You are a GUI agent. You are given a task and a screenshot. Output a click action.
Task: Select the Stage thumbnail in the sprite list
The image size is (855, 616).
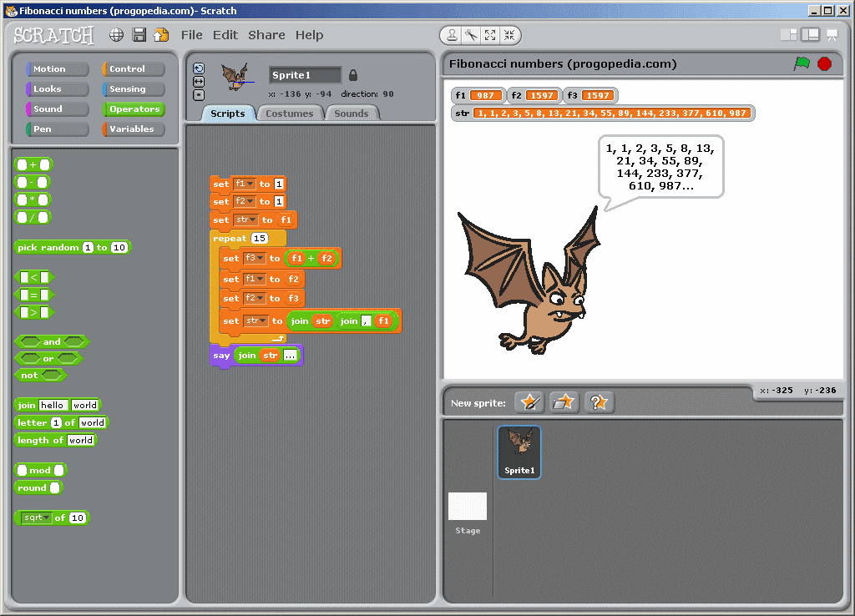[x=468, y=506]
